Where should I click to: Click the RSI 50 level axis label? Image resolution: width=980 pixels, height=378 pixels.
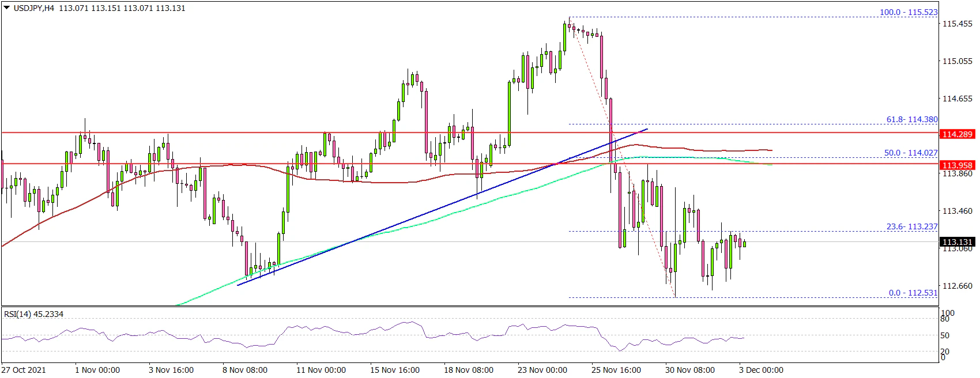point(945,335)
